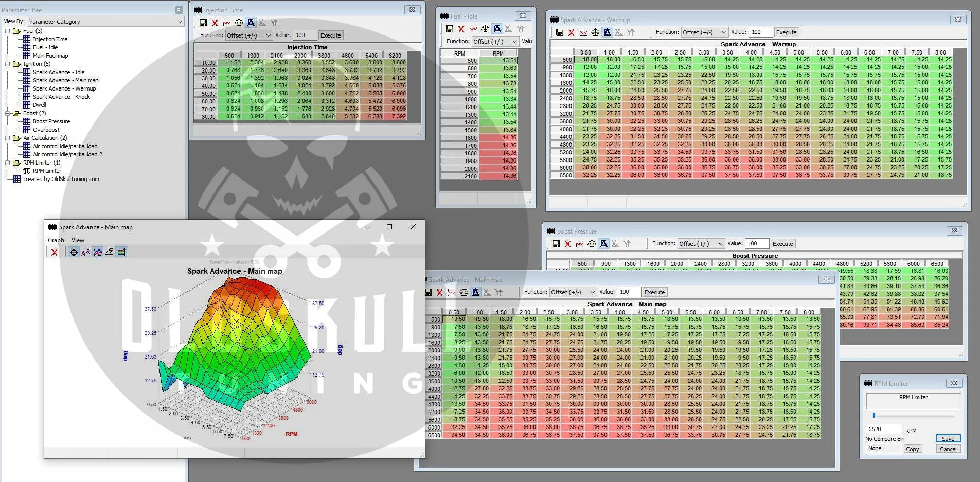Open the Graph menu in 3D graph window

[56, 240]
